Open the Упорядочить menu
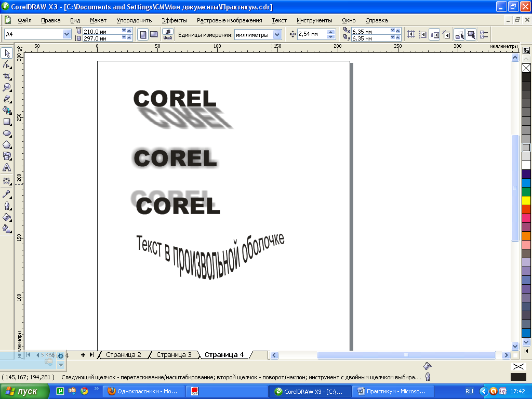Screen dimensions: 532x399 (134, 20)
